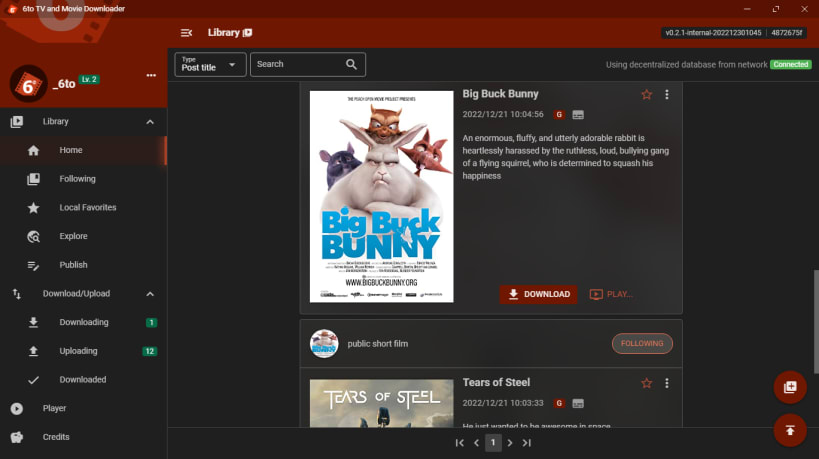Click the Lv. 2 level badge
The image size is (819, 459).
coord(89,79)
